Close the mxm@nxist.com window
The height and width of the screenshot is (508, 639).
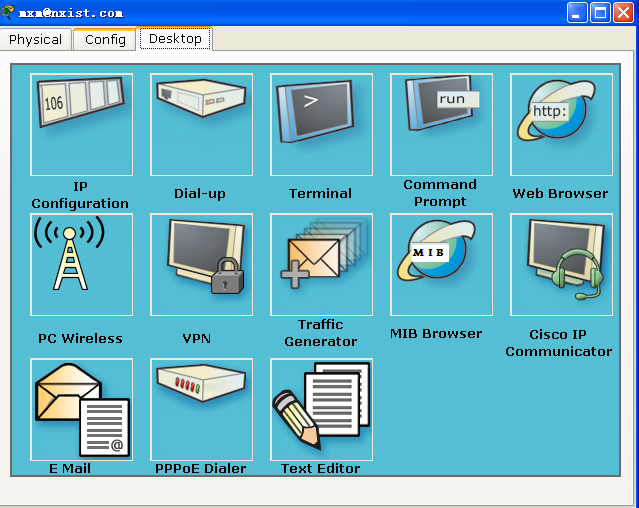point(624,13)
